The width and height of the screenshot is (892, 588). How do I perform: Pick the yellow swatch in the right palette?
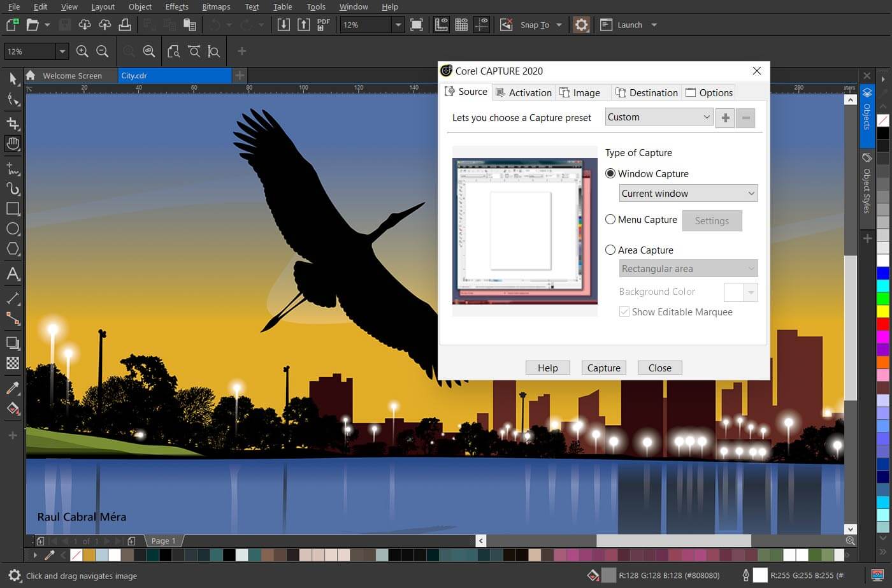pyautogui.click(x=882, y=312)
